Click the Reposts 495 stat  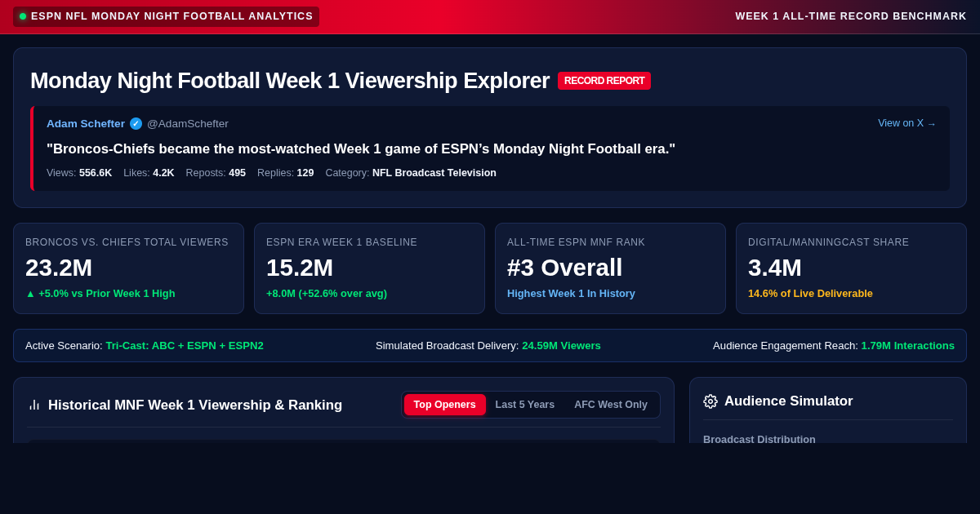[x=216, y=173]
